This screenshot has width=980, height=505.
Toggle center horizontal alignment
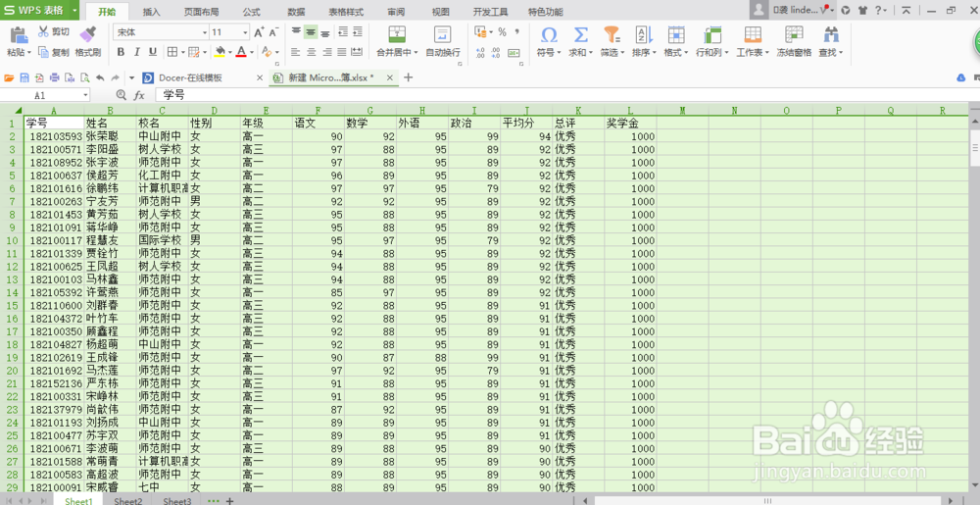(312, 52)
